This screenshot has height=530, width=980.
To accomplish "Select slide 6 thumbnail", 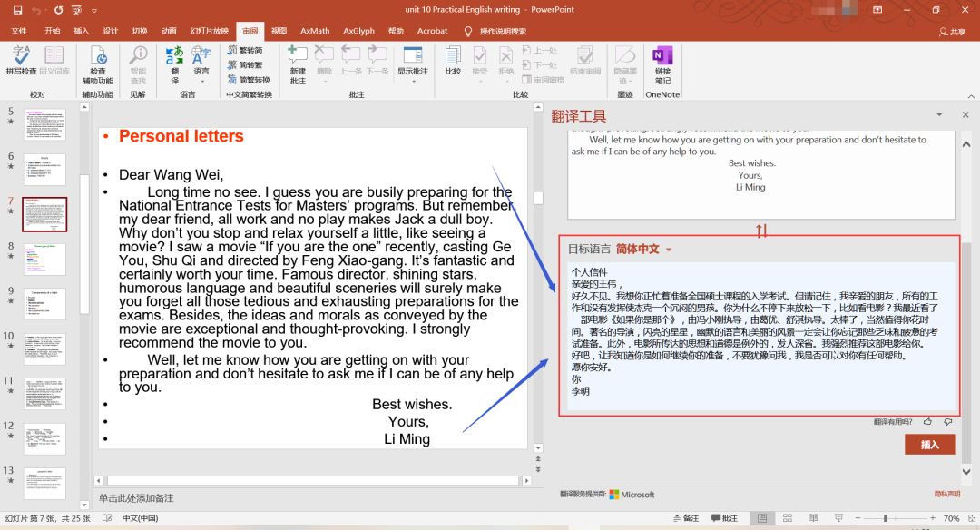I will pos(44,170).
